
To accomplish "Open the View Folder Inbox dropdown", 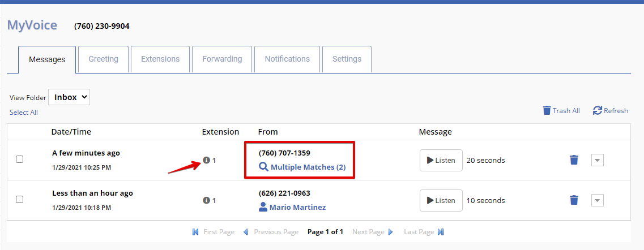I will 69,97.
